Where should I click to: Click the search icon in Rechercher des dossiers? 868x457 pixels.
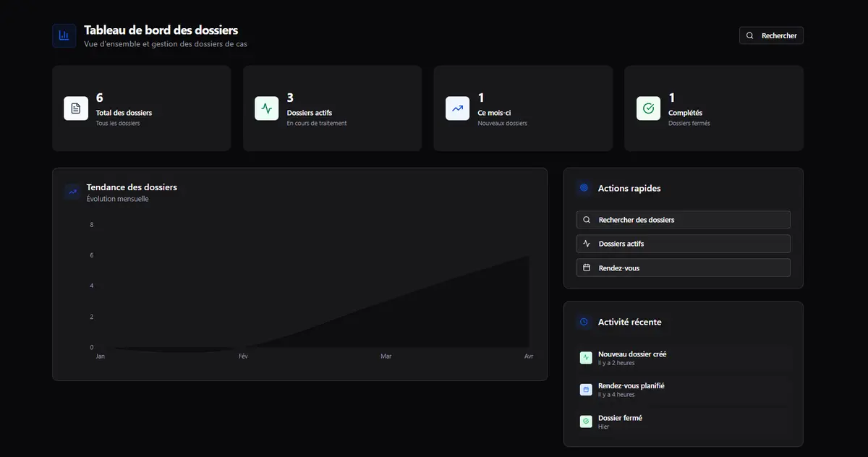pos(587,220)
